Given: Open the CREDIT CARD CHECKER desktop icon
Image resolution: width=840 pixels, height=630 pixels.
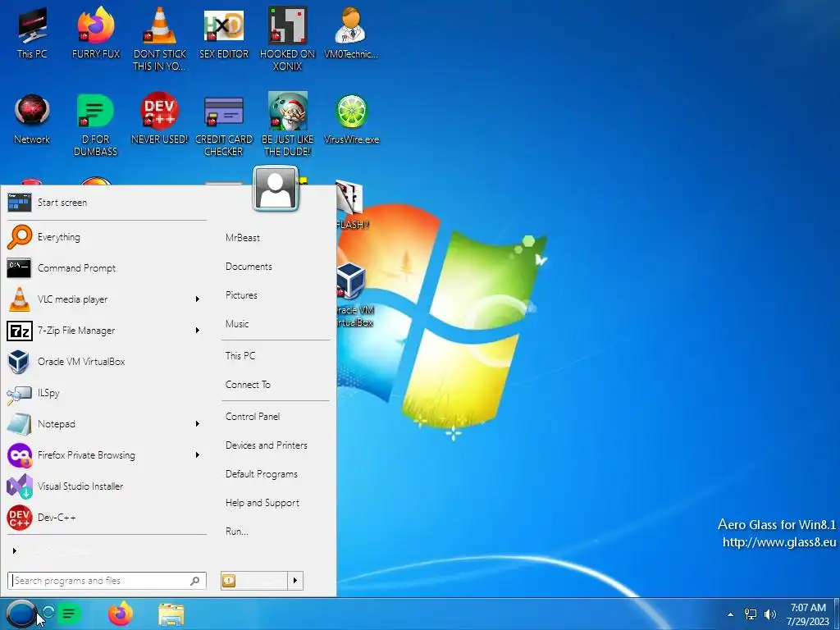Looking at the screenshot, I should [224, 125].
